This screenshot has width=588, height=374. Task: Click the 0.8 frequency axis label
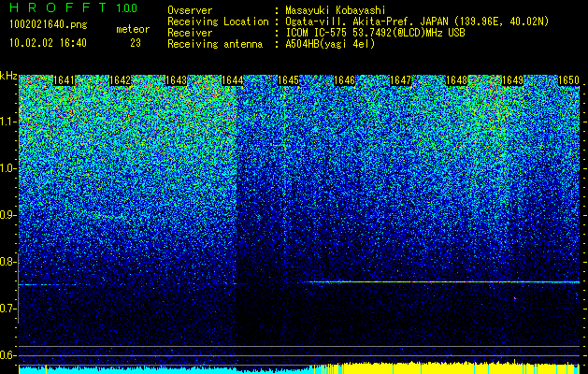[7, 262]
